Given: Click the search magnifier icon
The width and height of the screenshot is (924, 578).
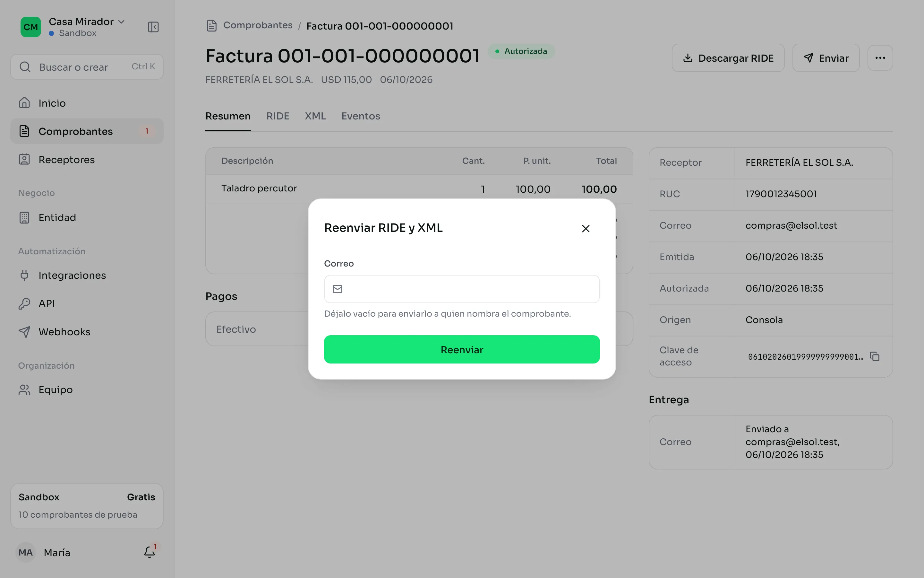Looking at the screenshot, I should (x=25, y=67).
